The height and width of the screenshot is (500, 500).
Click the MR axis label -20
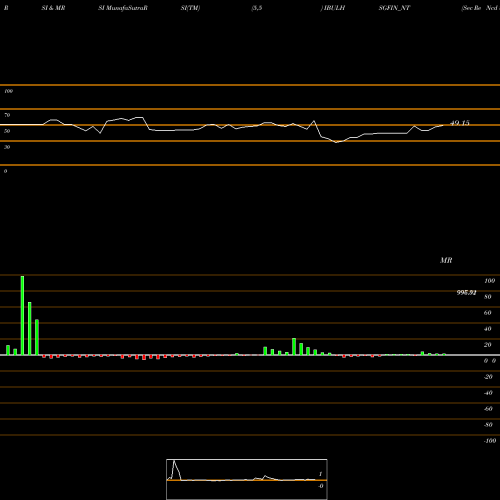point(488,377)
